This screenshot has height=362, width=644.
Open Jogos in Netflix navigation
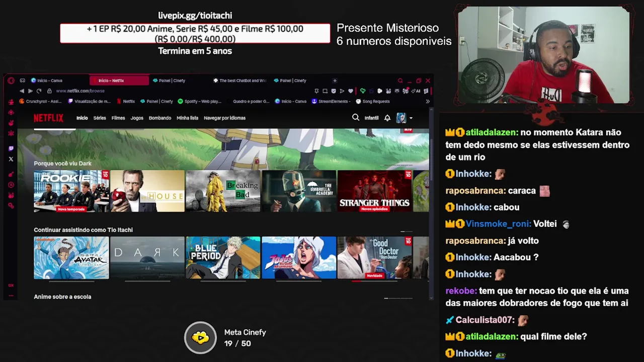tap(137, 118)
